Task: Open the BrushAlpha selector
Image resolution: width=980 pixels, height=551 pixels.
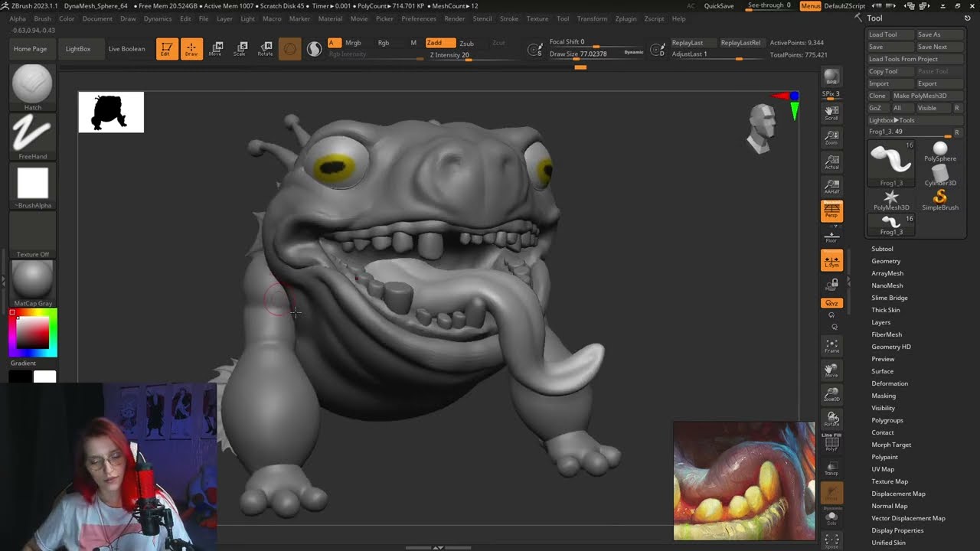Action: [32, 186]
